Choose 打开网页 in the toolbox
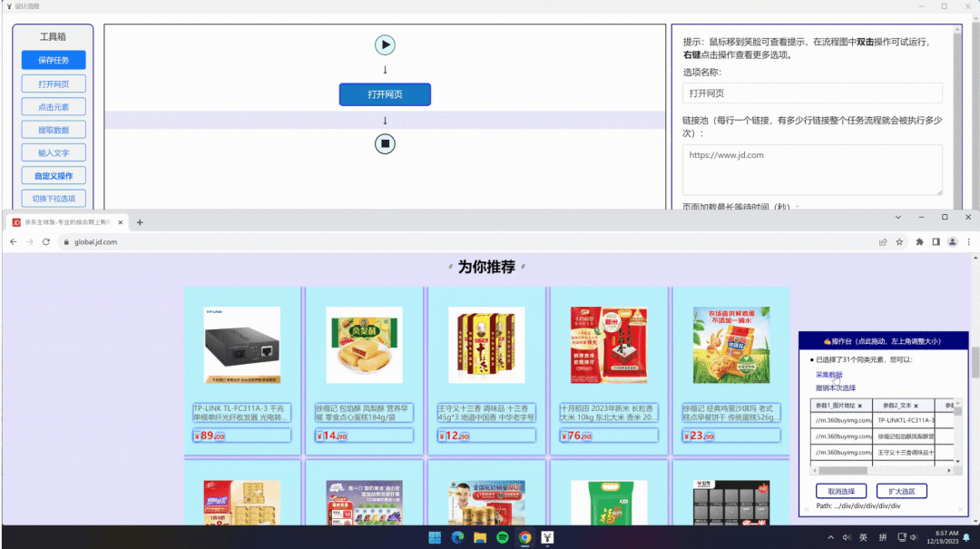 coord(54,83)
